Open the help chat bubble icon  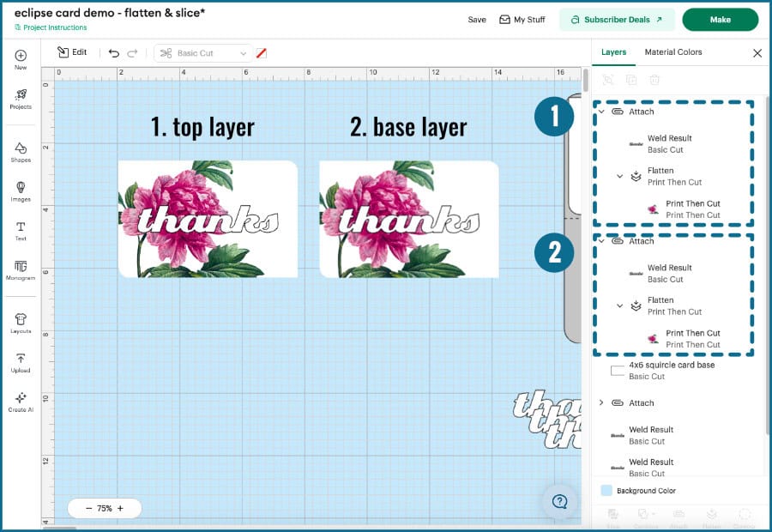click(x=559, y=501)
